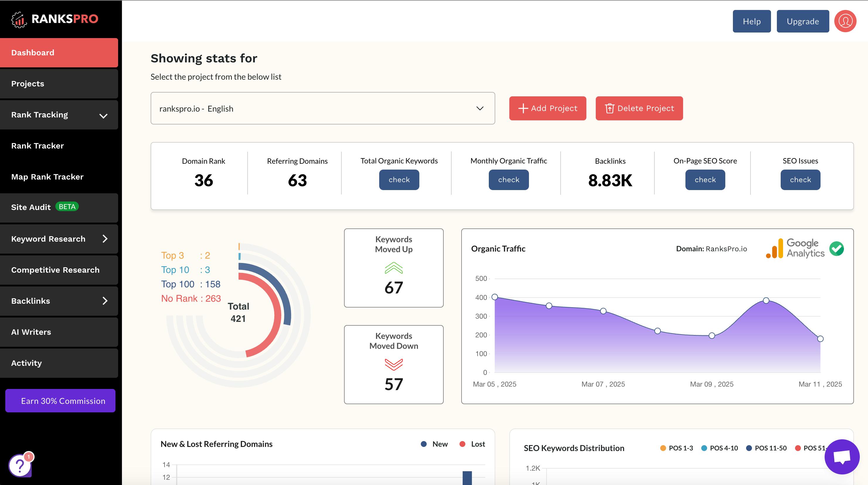Click the Google Analytics logo
Image resolution: width=868 pixels, height=485 pixels.
795,248
